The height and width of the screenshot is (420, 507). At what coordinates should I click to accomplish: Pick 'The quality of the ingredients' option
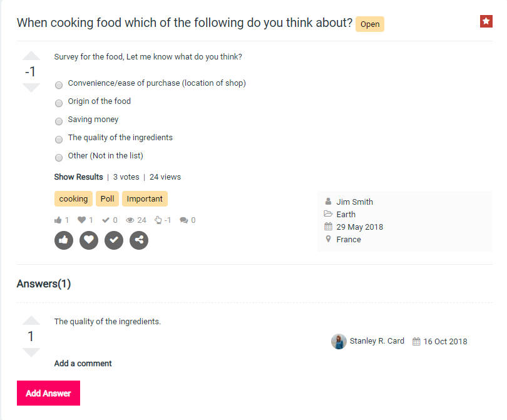pos(59,139)
